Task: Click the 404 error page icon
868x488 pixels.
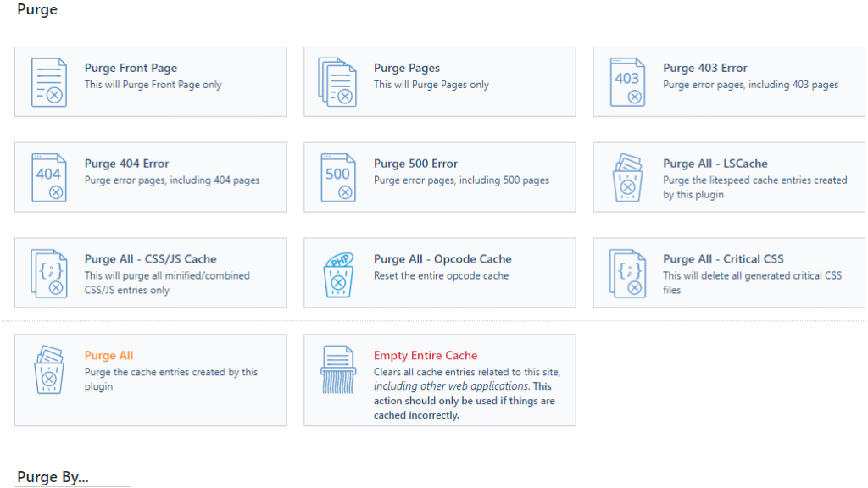Action: tap(48, 178)
